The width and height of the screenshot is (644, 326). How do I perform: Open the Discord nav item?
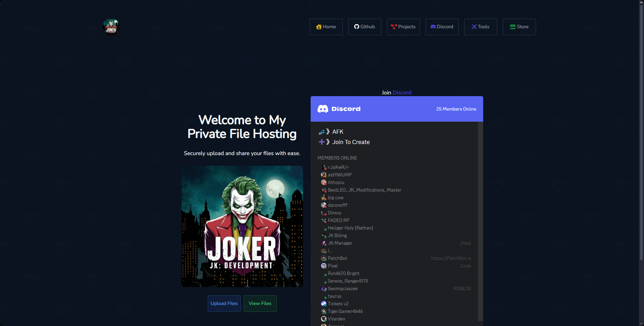(442, 27)
